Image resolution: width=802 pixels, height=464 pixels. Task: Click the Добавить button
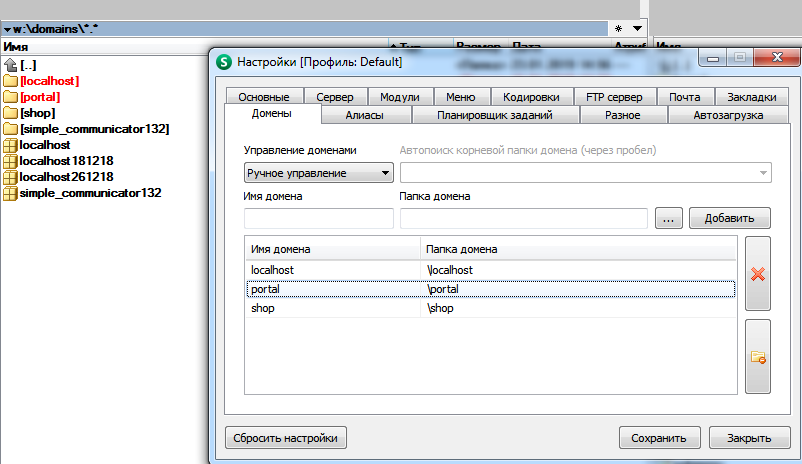pyautogui.click(x=729, y=218)
